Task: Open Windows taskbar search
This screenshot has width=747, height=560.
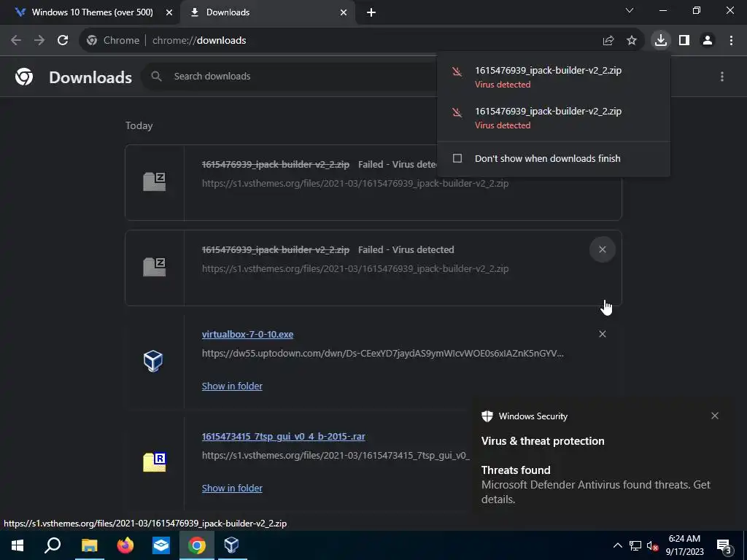Action: pos(53,545)
